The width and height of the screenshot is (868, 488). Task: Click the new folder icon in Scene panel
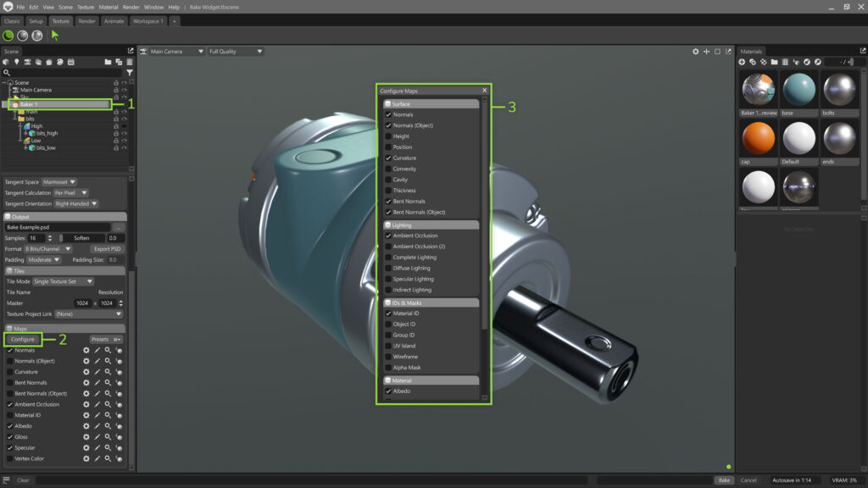108,62
